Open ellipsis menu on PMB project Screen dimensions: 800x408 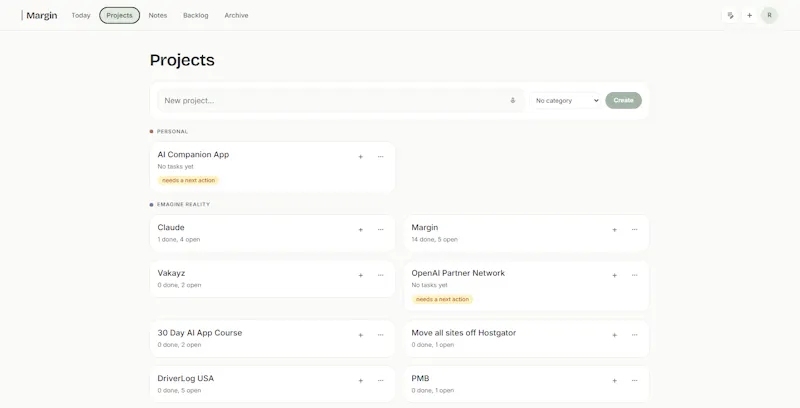[635, 380]
